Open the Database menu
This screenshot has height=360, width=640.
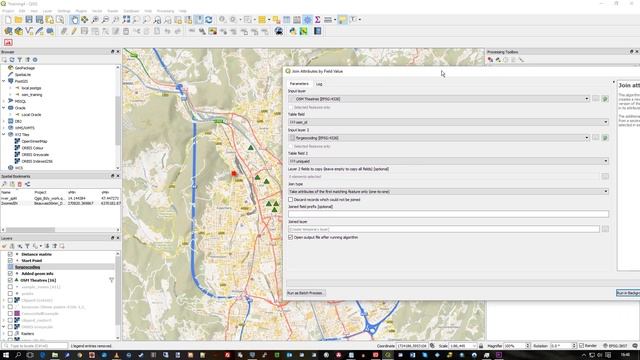click(x=131, y=11)
